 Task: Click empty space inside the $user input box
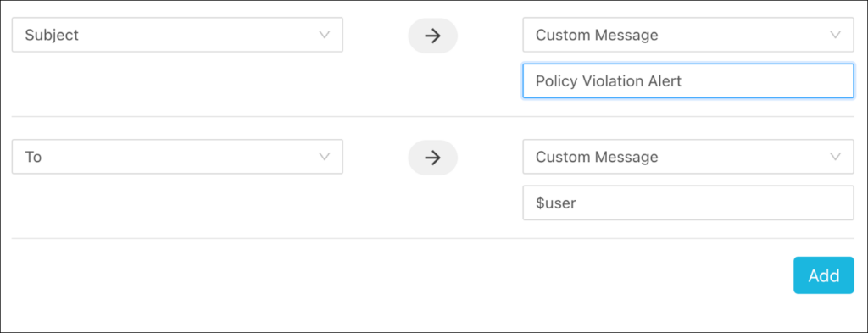click(714, 203)
